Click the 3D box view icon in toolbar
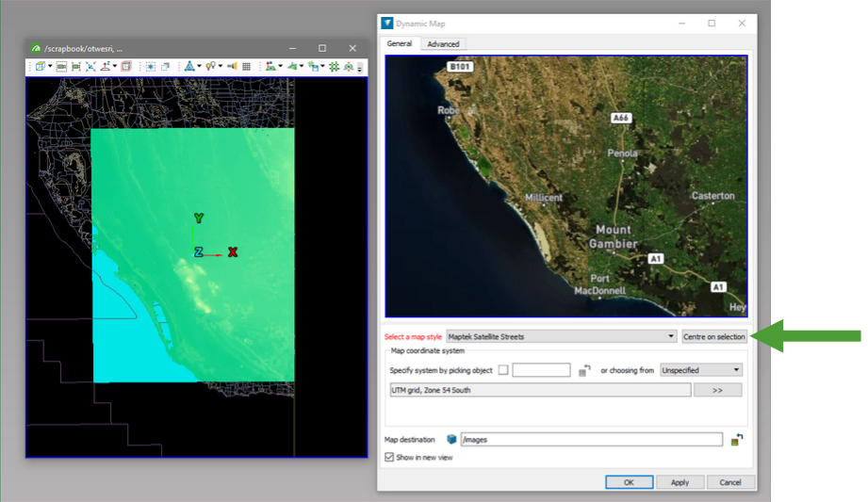 [40, 67]
